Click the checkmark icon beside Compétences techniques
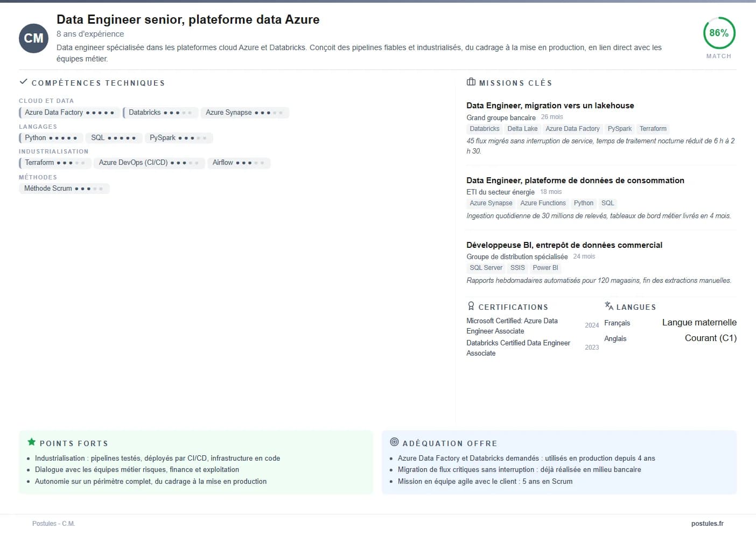The image size is (756, 535). (23, 82)
